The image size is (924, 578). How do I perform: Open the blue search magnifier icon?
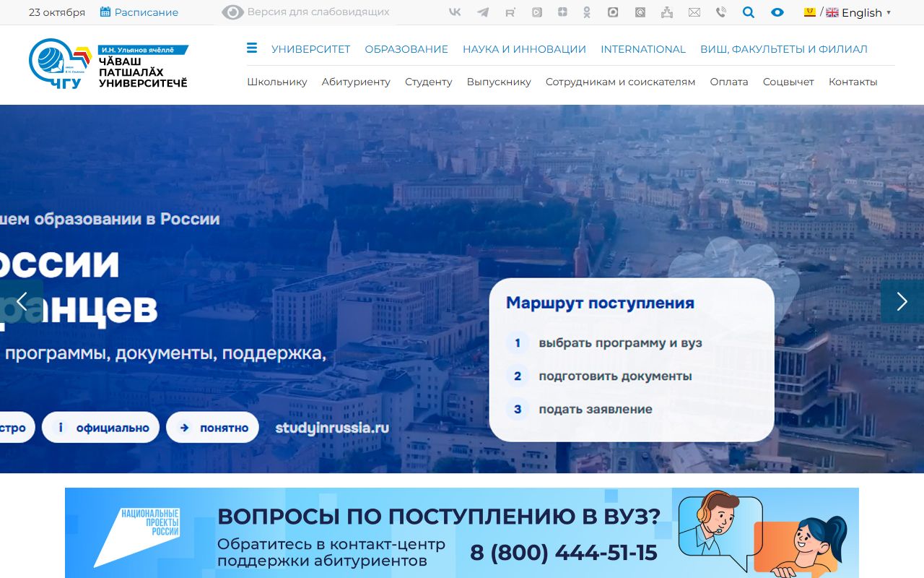coord(749,12)
